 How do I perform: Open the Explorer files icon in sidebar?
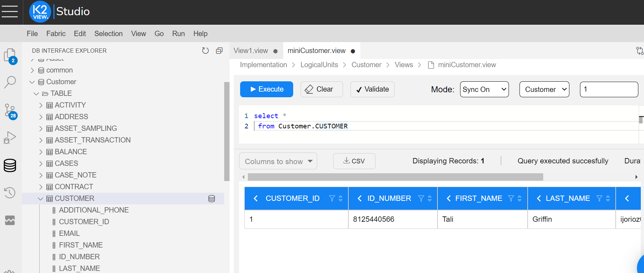[x=10, y=56]
